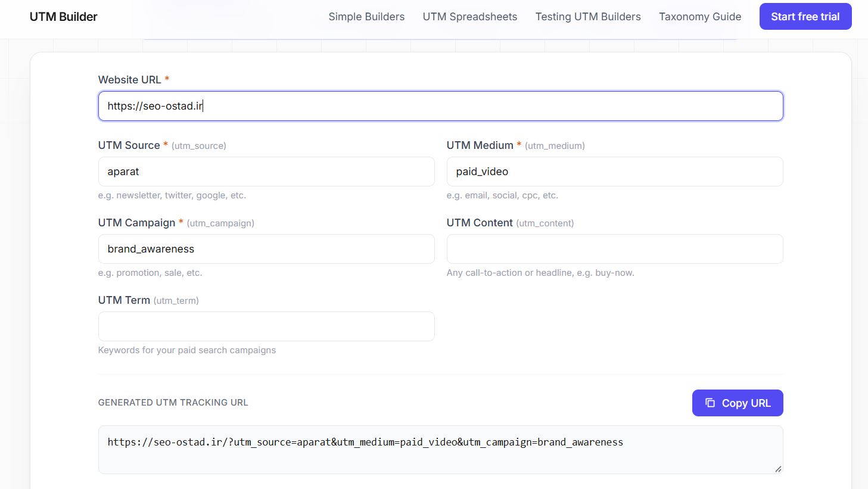The width and height of the screenshot is (868, 489).
Task: Click the UTM Source field containing aparat
Action: tap(266, 172)
